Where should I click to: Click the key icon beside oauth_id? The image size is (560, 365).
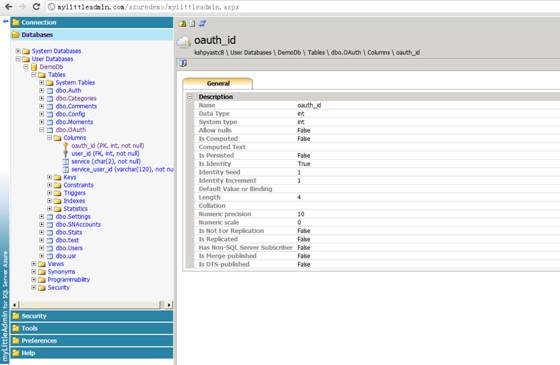pyautogui.click(x=65, y=146)
